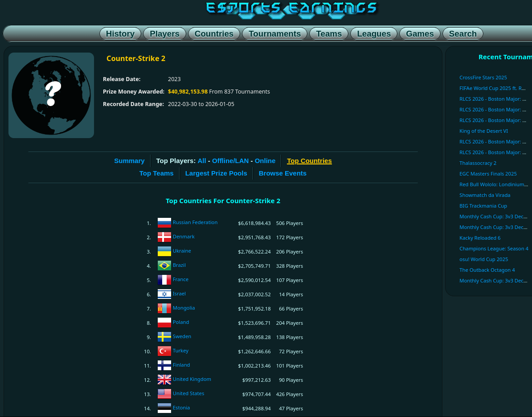Click the Sweden flag icon
The image size is (532, 417).
click(164, 337)
